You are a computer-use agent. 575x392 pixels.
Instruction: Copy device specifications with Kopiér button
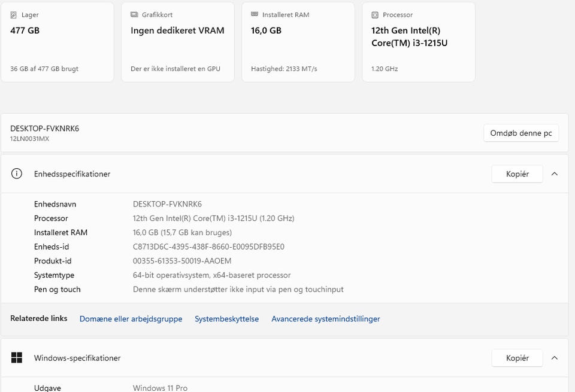(x=517, y=174)
